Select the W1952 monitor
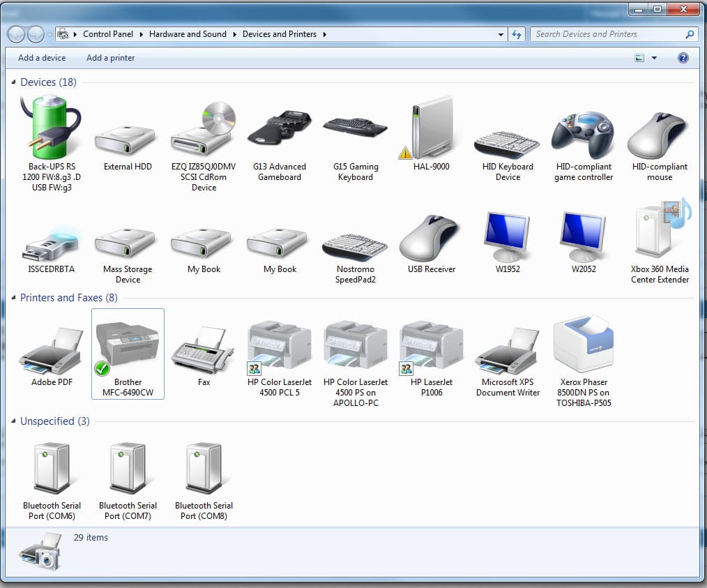 (x=508, y=242)
